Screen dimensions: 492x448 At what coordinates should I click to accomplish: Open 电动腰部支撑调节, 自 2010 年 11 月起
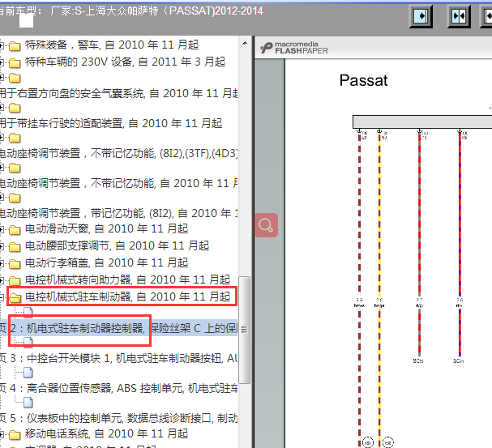[x=117, y=245]
